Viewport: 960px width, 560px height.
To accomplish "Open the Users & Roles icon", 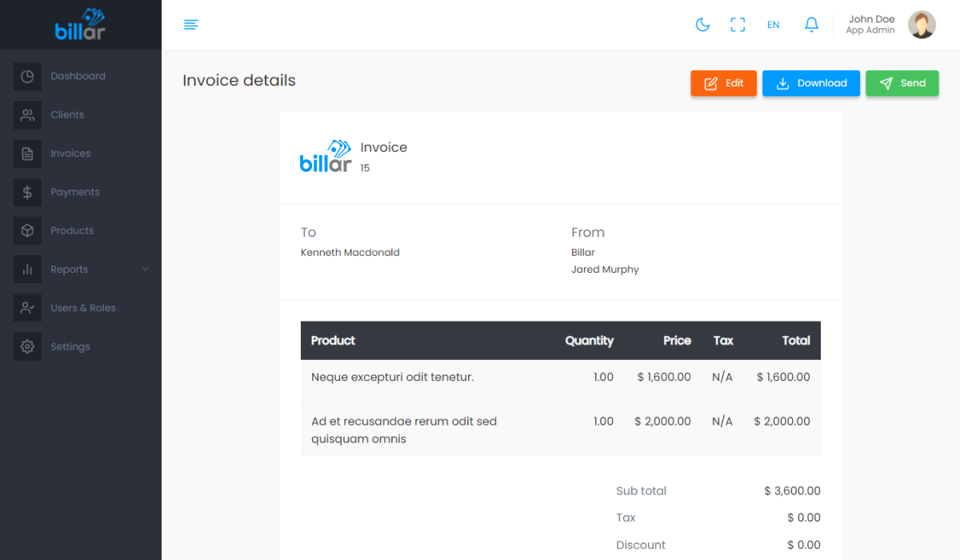I will (27, 308).
